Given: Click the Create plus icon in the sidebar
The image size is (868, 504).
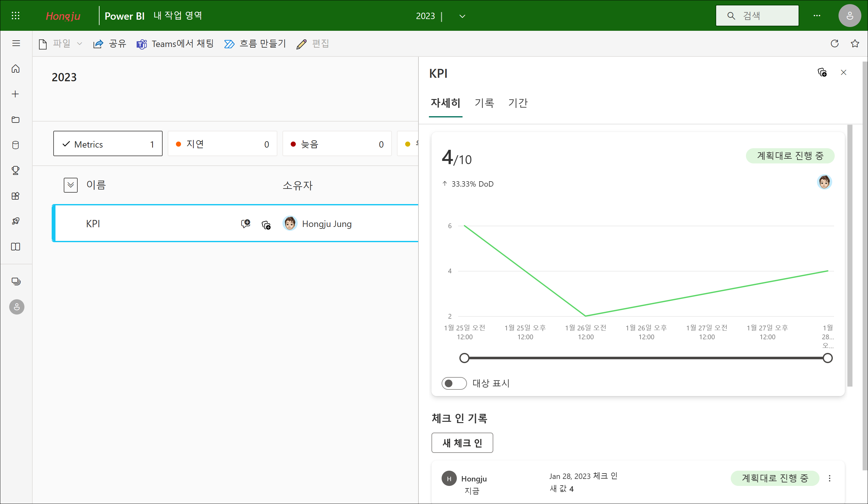Looking at the screenshot, I should [16, 94].
